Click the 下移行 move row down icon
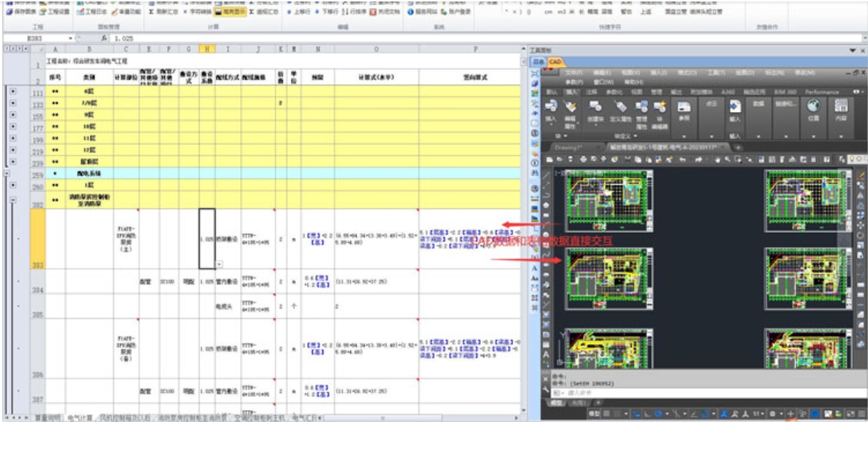 pyautogui.click(x=317, y=13)
